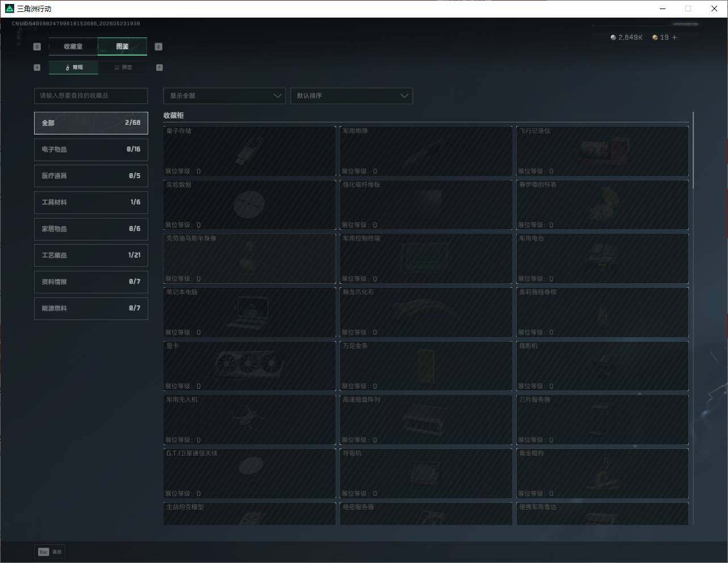The height and width of the screenshot is (563, 728).
Task: Open the 军用无人机 drone card
Action: (x=249, y=420)
